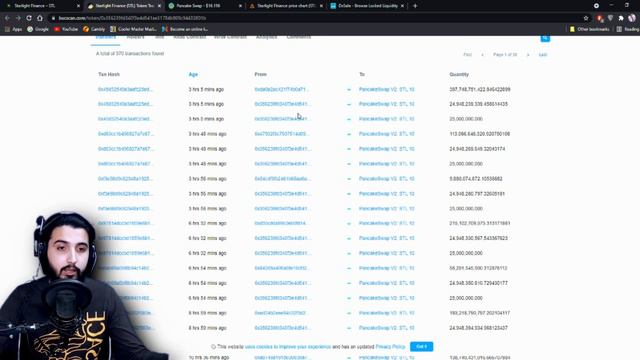Open Txn Hash in row with 24,948,280,797 quantity

[125, 194]
